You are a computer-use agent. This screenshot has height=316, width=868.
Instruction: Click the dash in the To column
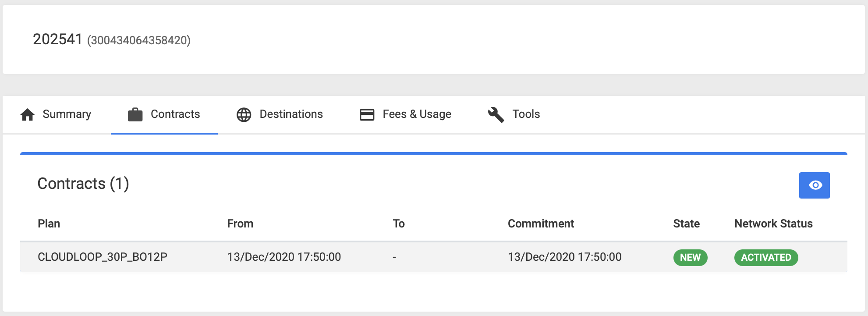(394, 257)
